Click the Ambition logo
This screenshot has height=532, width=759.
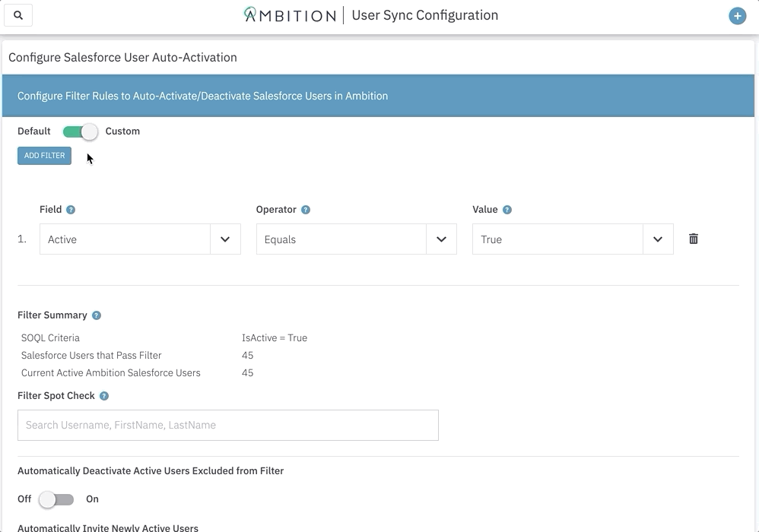[290, 15]
